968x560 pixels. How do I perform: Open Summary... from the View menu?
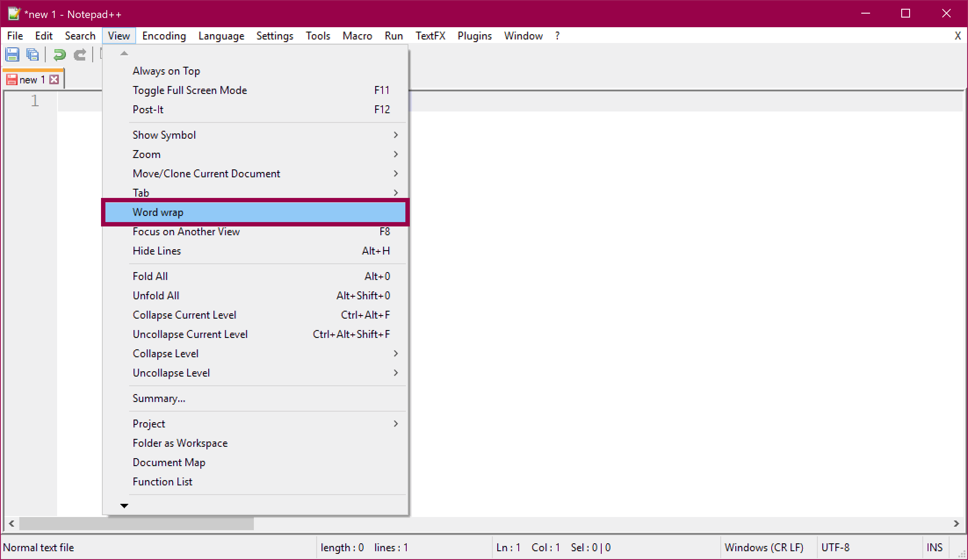tap(159, 398)
